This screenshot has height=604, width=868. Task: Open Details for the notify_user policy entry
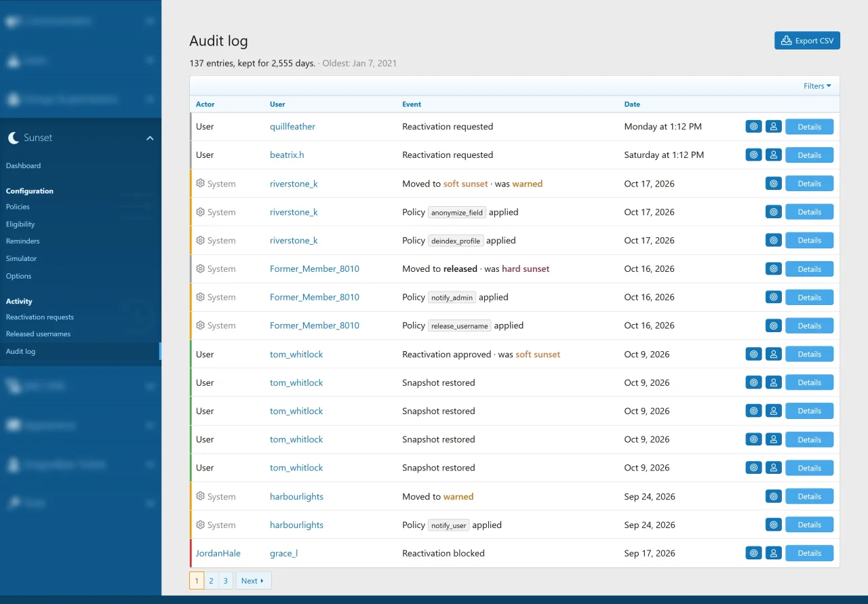coord(809,525)
